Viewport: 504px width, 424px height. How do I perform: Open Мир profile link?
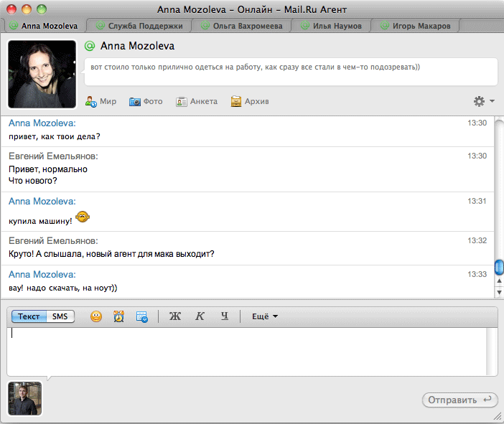point(101,101)
